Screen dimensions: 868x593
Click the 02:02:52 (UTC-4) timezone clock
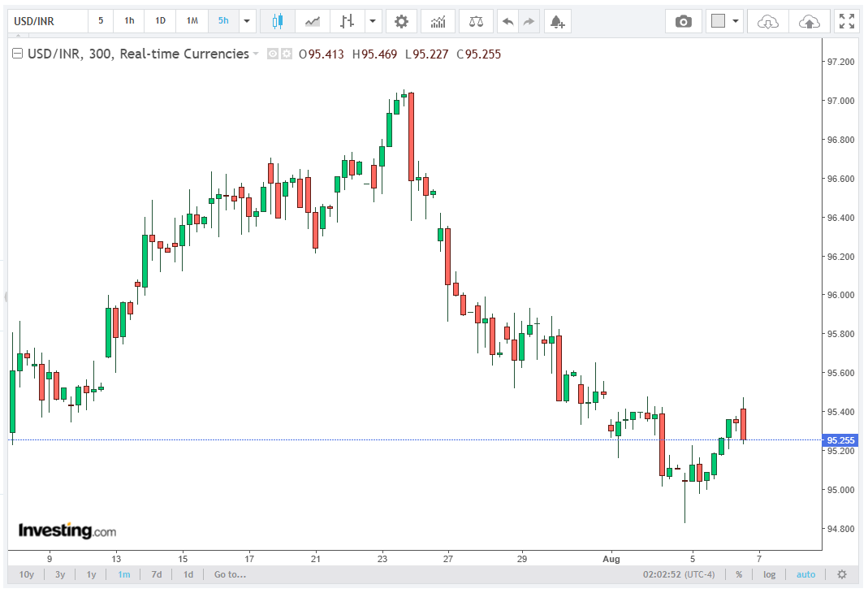coord(679,574)
